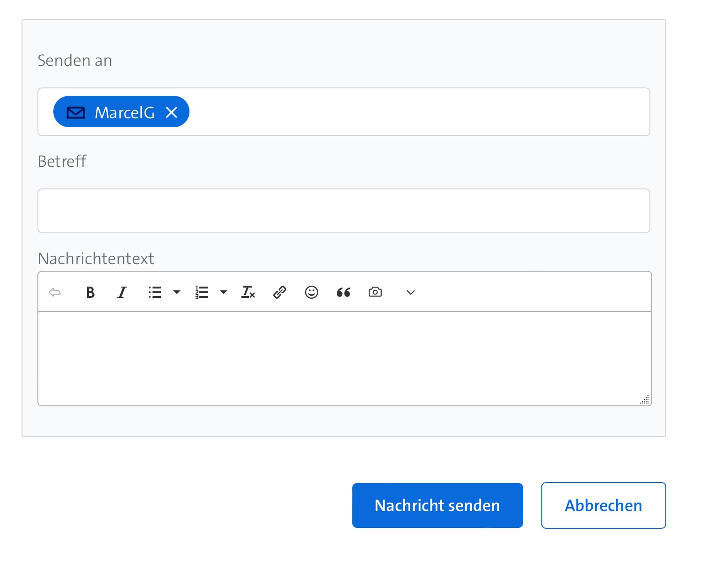The image size is (728, 562).
Task: Click the undo arrow in editor toolbar
Action: click(x=55, y=292)
